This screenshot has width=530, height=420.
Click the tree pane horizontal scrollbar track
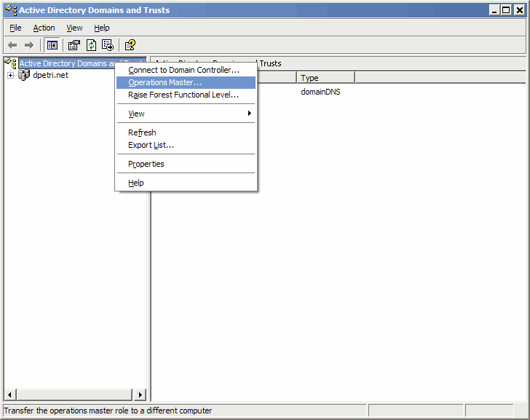click(x=74, y=395)
